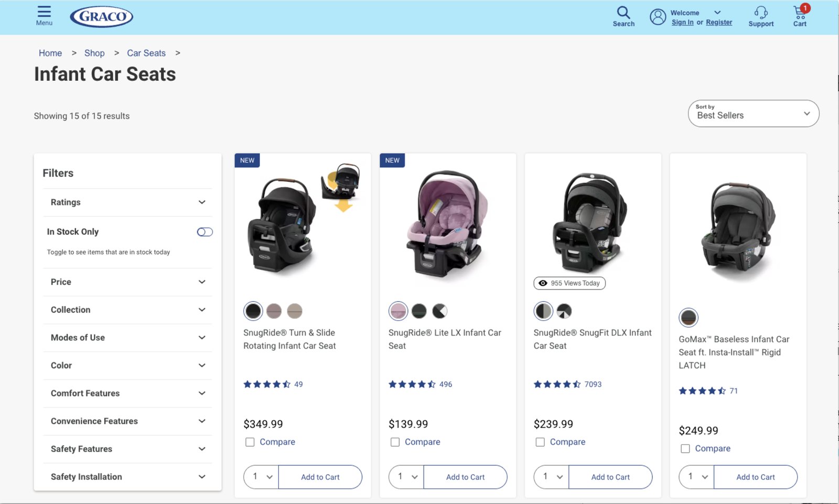Check Compare for SnugRide Lite LX
This screenshot has height=504, width=839.
[395, 442]
